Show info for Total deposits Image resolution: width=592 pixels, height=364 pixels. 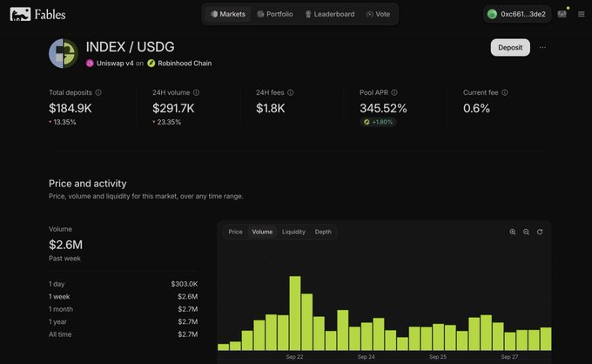[x=98, y=92]
